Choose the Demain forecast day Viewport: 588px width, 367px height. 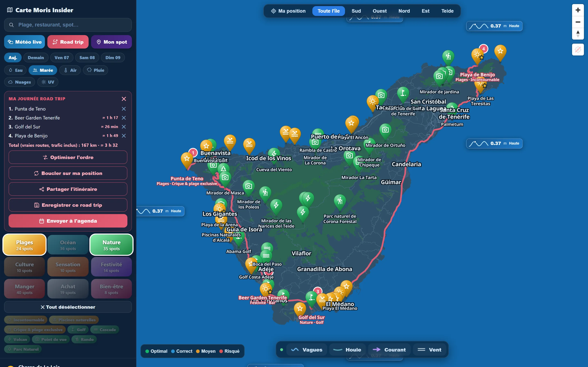pos(36,57)
